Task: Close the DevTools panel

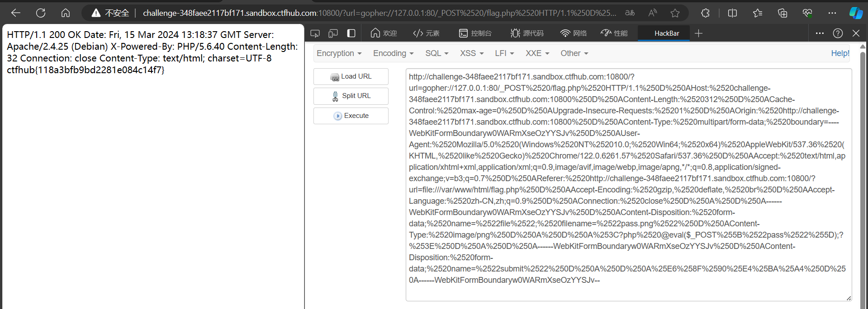Action: point(856,33)
